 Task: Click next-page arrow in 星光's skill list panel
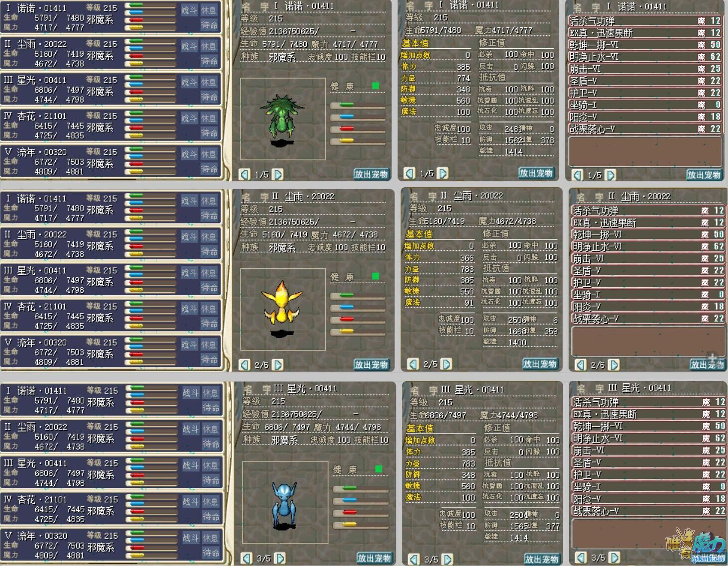coord(614,558)
